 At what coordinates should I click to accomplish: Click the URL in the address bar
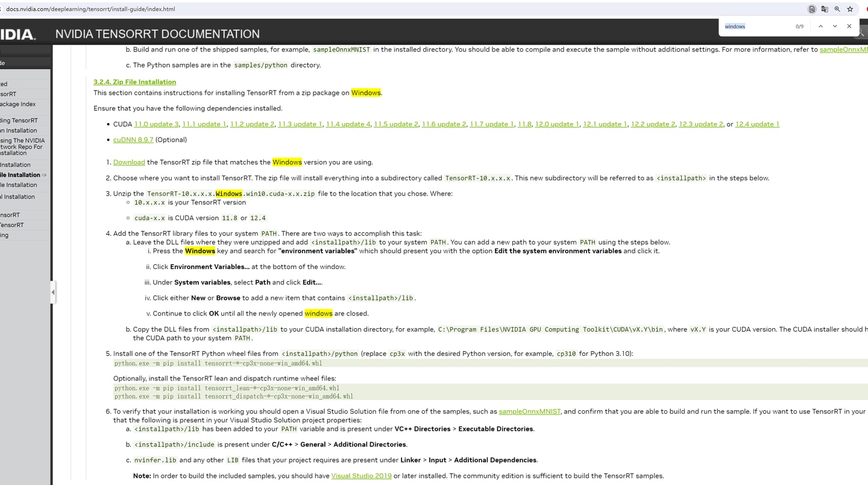(x=90, y=9)
